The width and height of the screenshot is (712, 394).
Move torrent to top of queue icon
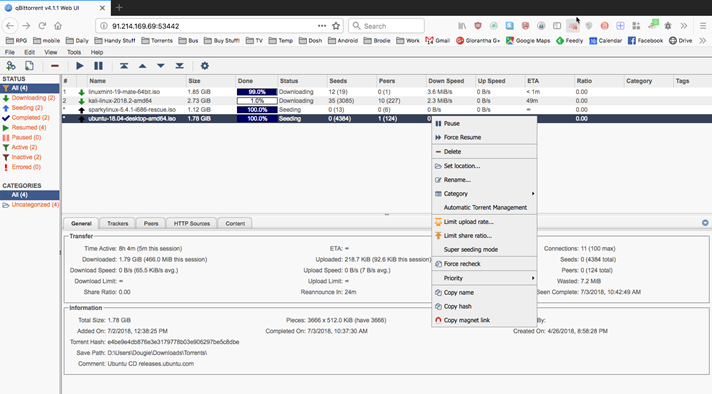pyautogui.click(x=124, y=66)
